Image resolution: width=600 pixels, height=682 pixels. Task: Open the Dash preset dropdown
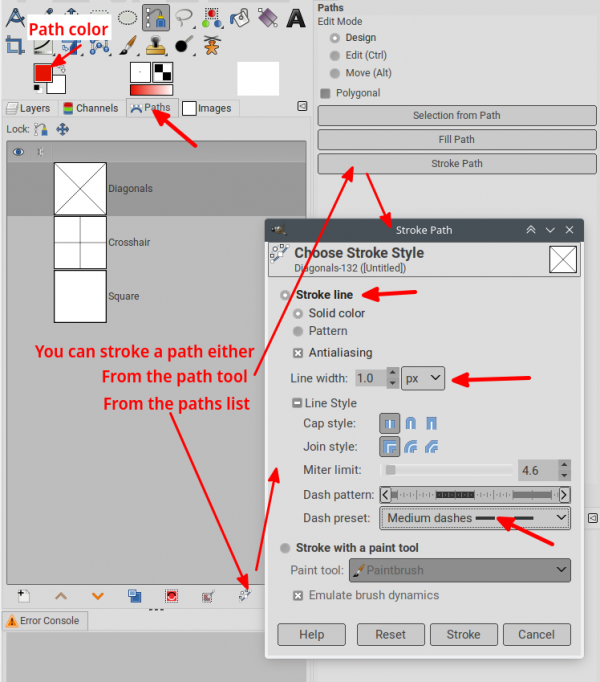tap(475, 518)
